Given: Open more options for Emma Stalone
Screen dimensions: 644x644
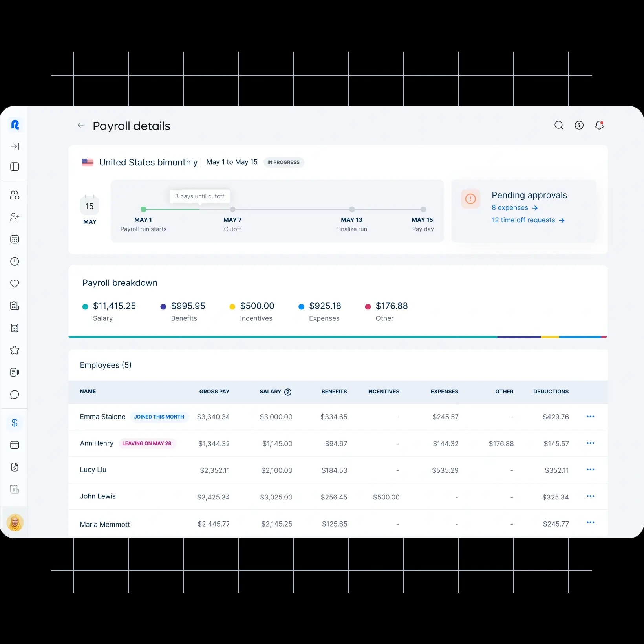Looking at the screenshot, I should [590, 417].
